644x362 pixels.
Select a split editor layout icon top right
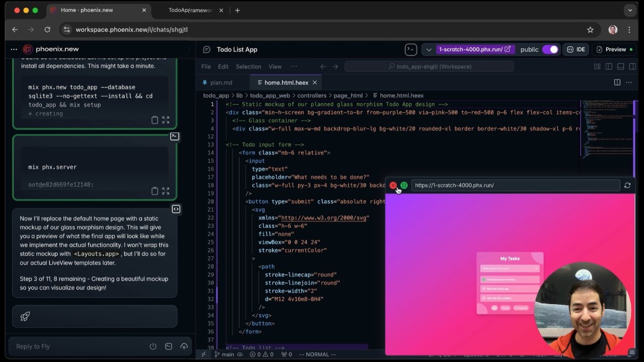tap(609, 66)
